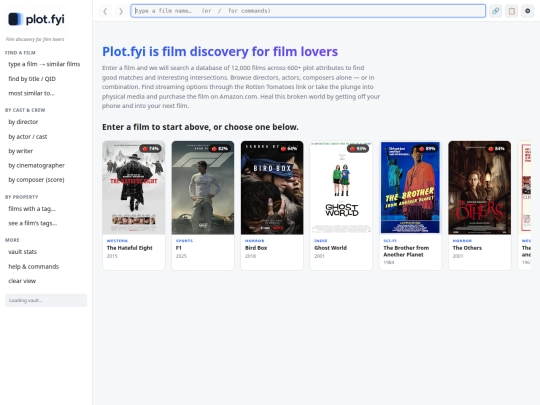Click the 'Plot.fyi is film discovery' heading
This screenshot has height=405, width=540.
coord(220,52)
